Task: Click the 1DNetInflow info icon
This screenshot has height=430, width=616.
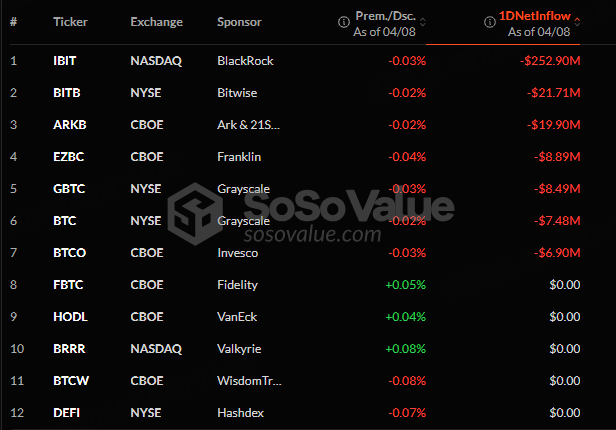Action: tap(490, 22)
